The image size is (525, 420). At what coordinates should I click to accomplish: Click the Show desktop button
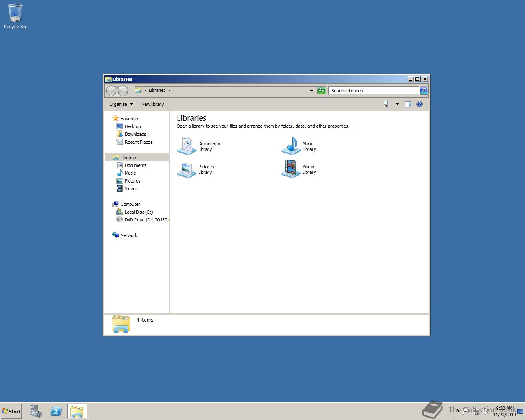point(520,411)
